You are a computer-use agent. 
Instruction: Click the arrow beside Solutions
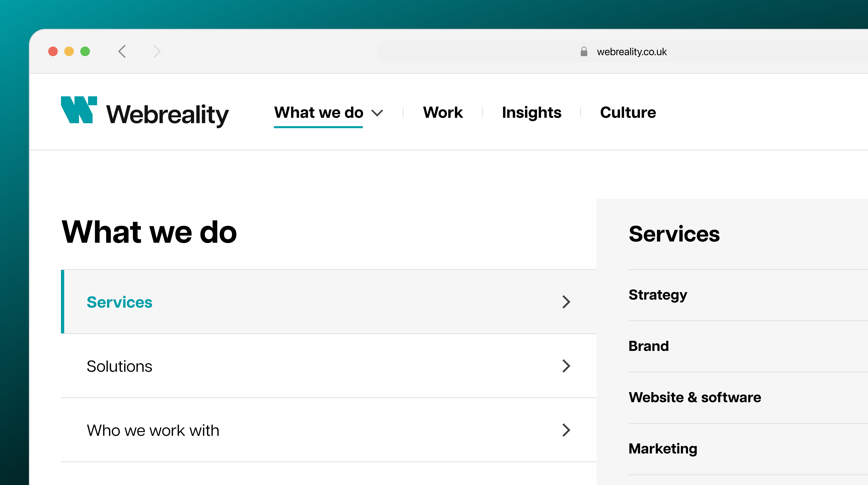tap(566, 366)
